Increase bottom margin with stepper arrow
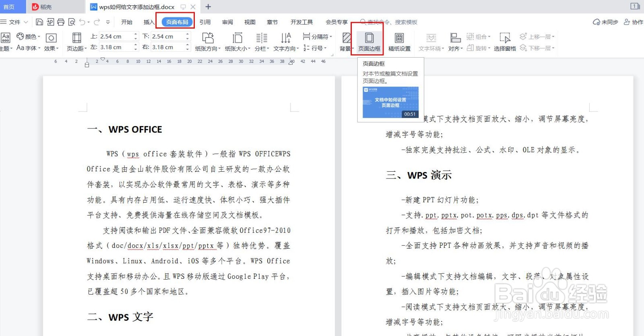 click(x=188, y=34)
